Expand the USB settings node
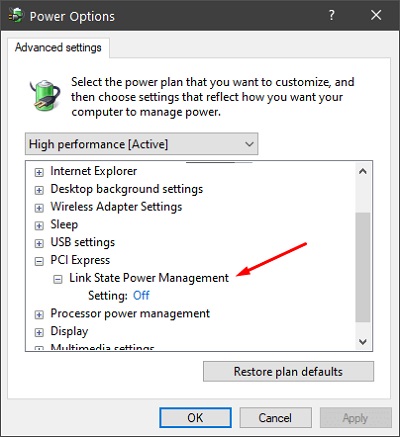The width and height of the screenshot is (400, 437). pyautogui.click(x=39, y=243)
